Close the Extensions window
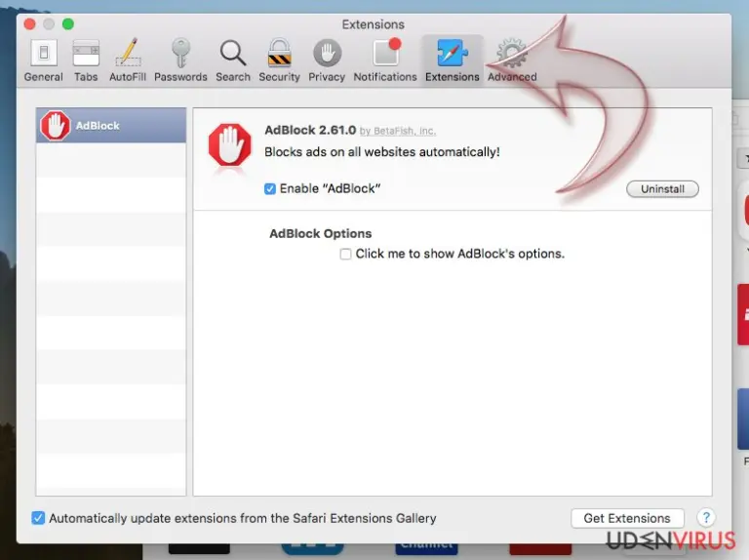 [x=29, y=23]
